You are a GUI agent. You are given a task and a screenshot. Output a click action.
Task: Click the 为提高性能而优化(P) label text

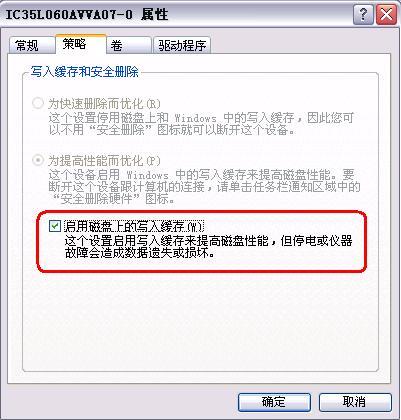104,161
